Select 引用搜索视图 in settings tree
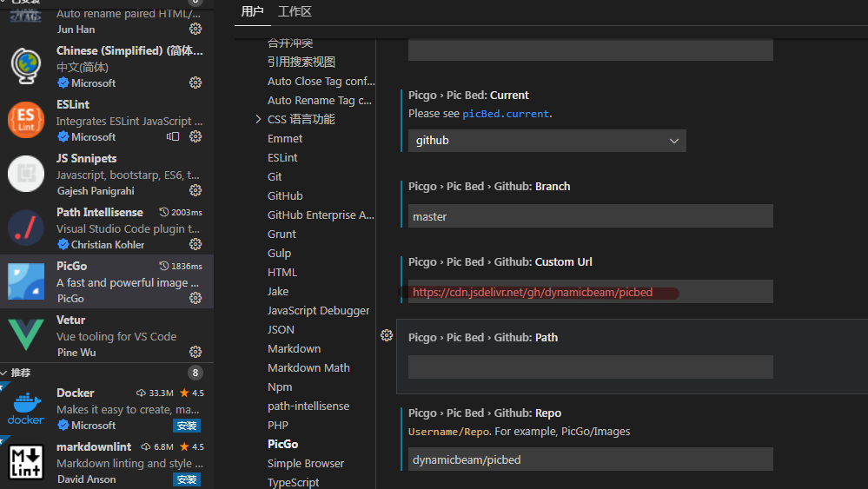This screenshot has width=868, height=489. 301,62
